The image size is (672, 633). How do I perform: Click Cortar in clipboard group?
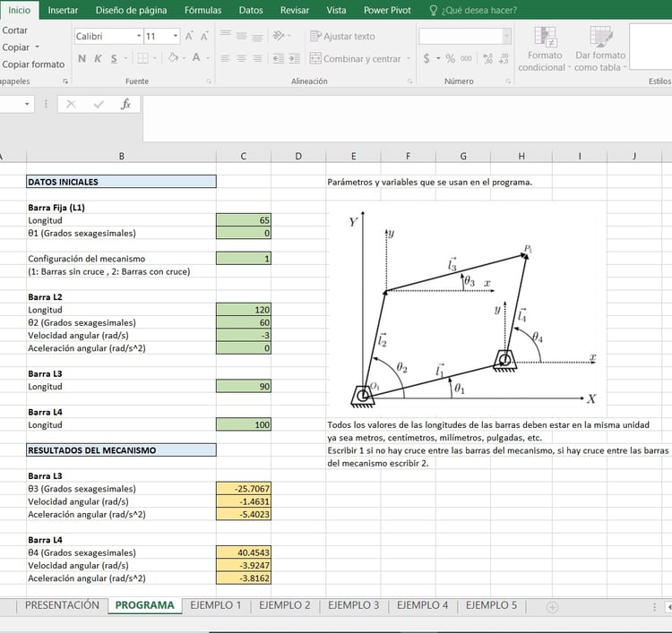[14, 30]
